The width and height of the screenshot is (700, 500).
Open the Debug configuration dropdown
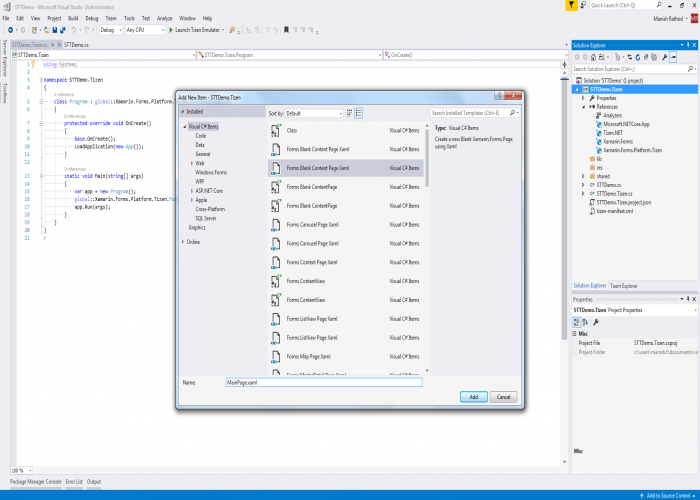click(110, 30)
